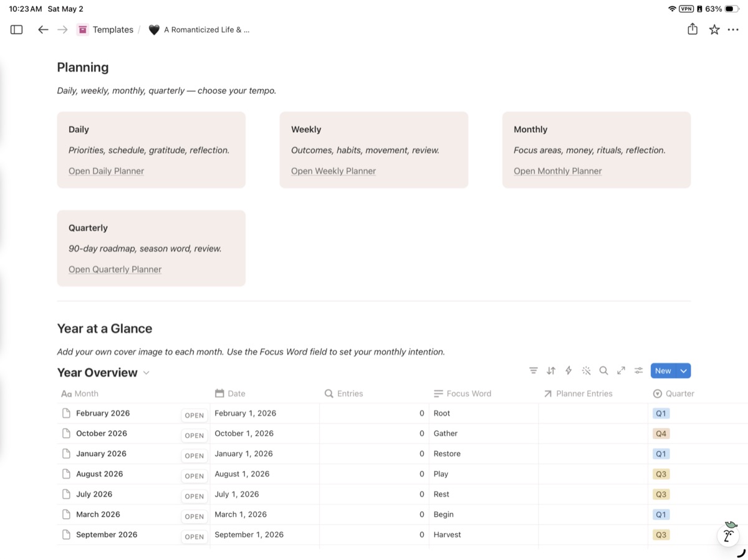Favorite this page with the star icon

tap(714, 29)
